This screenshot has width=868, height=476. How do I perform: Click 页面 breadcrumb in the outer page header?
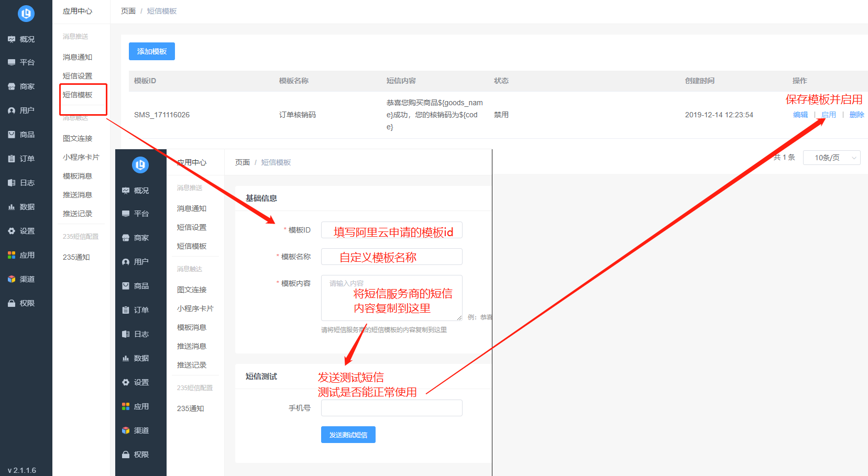coord(128,11)
